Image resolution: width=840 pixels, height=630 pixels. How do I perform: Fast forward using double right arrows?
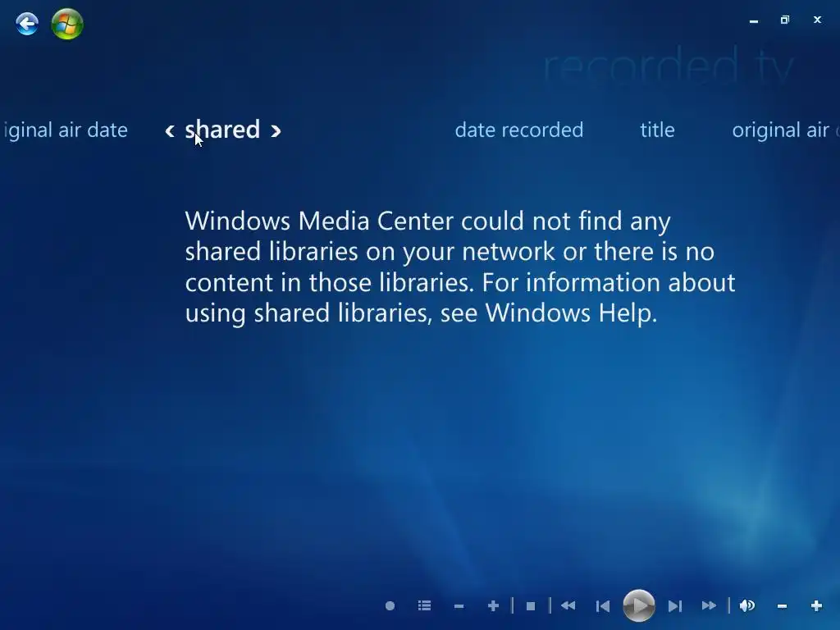[709, 606]
